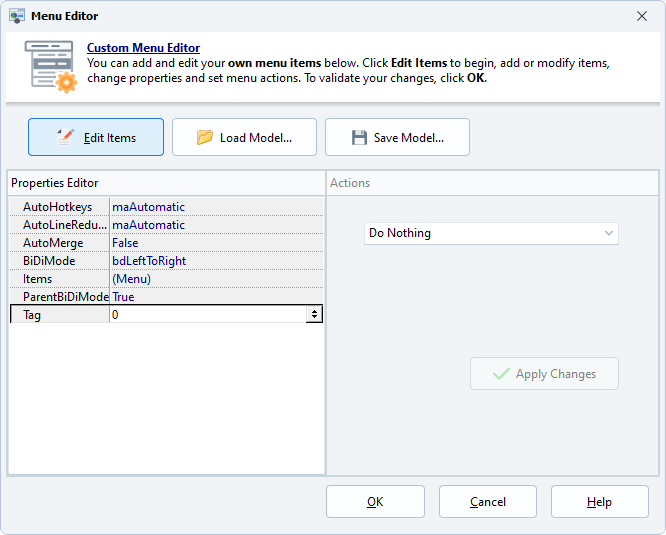This screenshot has width=666, height=535.
Task: Click the floppy disk icon on Save Model
Action: point(359,137)
